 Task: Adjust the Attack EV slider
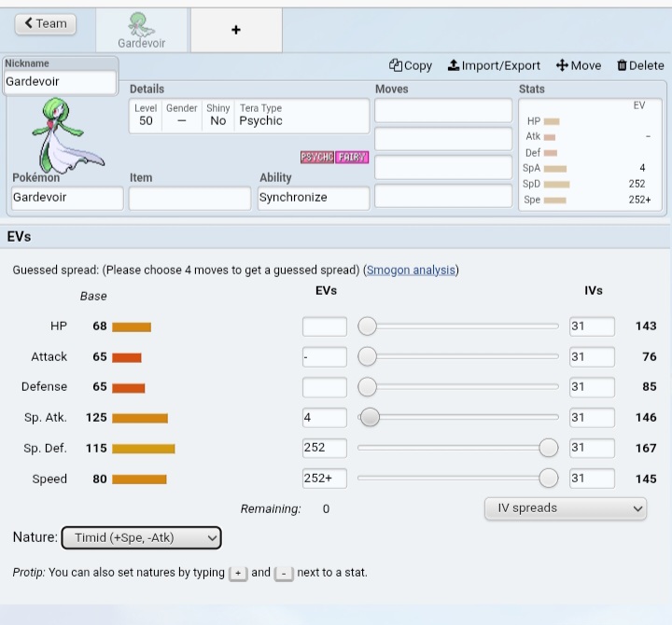(x=458, y=356)
